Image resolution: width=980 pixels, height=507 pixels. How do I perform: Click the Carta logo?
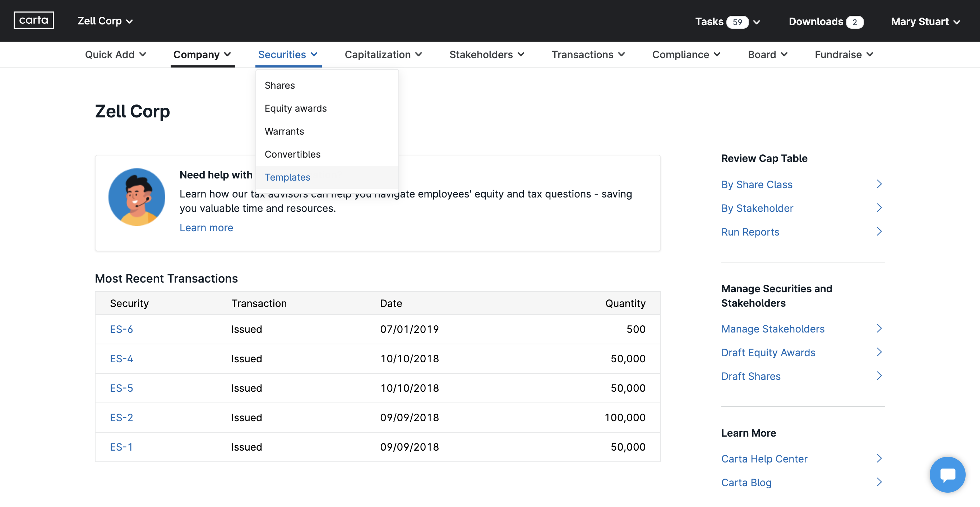point(33,20)
